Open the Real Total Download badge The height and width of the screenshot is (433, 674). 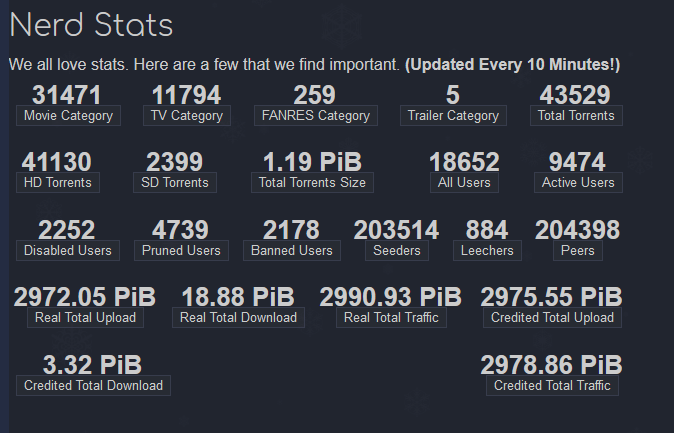click(x=239, y=318)
